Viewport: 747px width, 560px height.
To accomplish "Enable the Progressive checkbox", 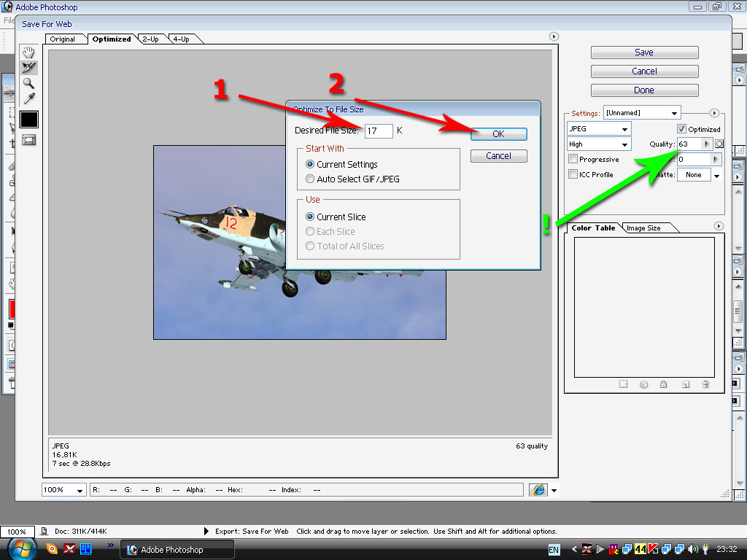I will (x=573, y=159).
